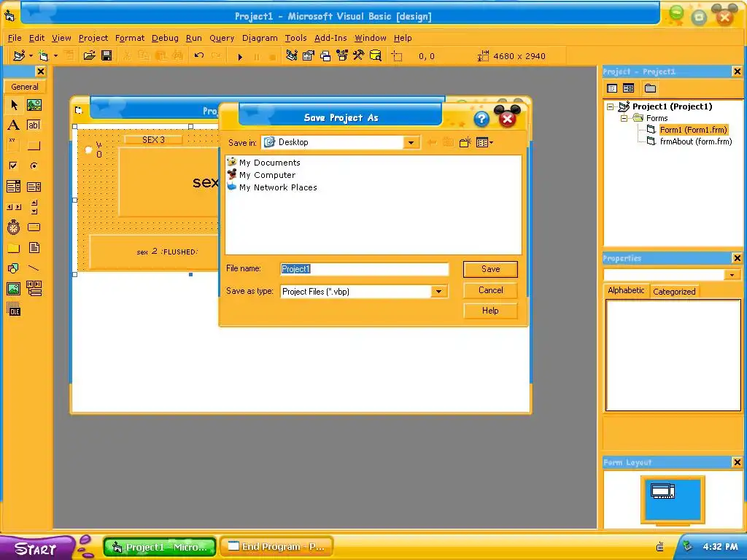
Task: Collapse the Project1 (Project1) tree node
Action: [x=611, y=106]
